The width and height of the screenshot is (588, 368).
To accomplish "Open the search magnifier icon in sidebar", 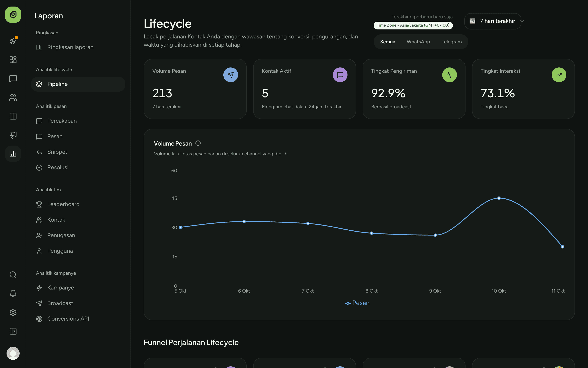I will pos(13,275).
